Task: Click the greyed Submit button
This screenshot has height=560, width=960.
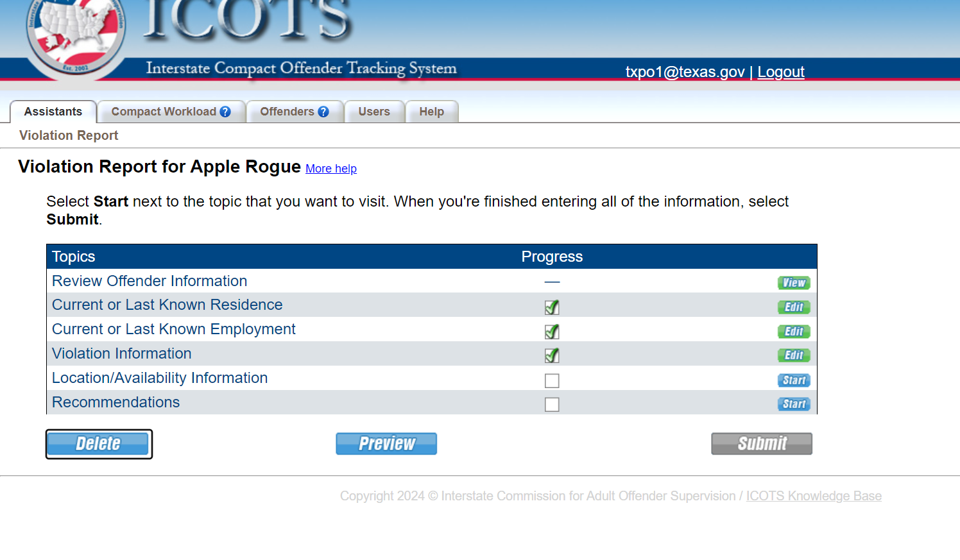Action: 762,444
